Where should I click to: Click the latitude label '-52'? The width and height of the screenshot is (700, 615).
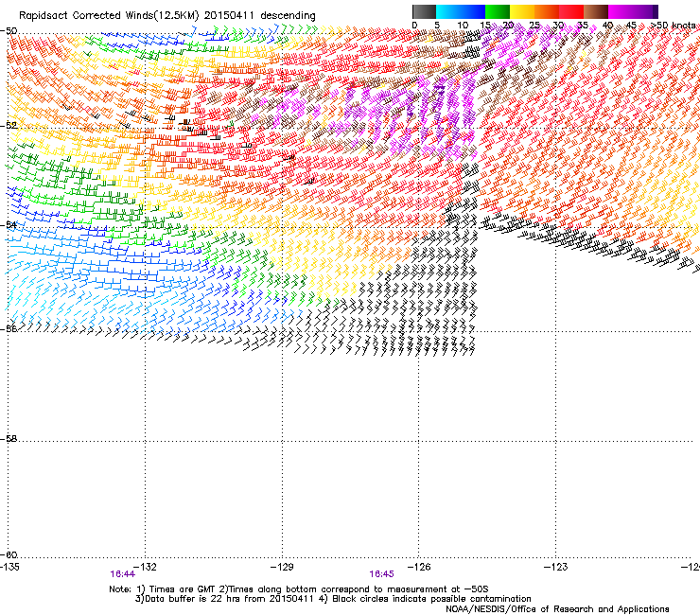(x=9, y=126)
